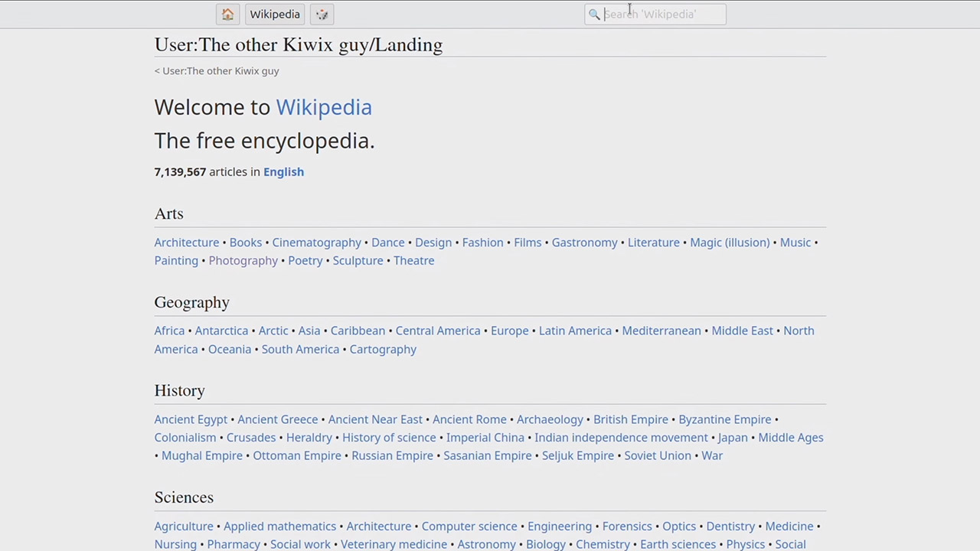Open the Books topic link
This screenshot has height=551, width=980.
pos(246,242)
